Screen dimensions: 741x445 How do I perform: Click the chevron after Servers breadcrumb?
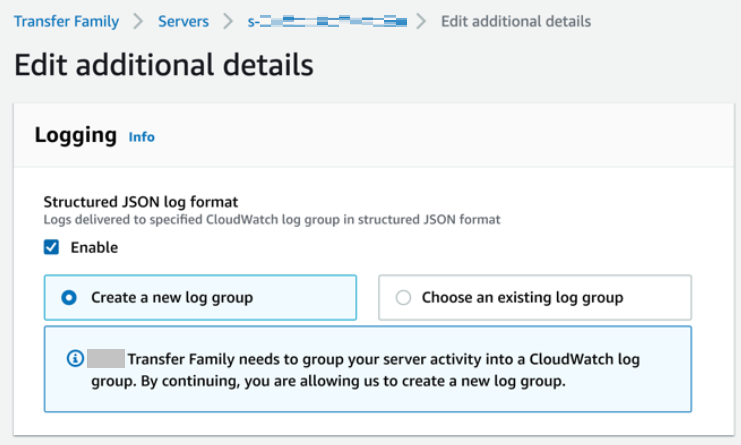[228, 21]
